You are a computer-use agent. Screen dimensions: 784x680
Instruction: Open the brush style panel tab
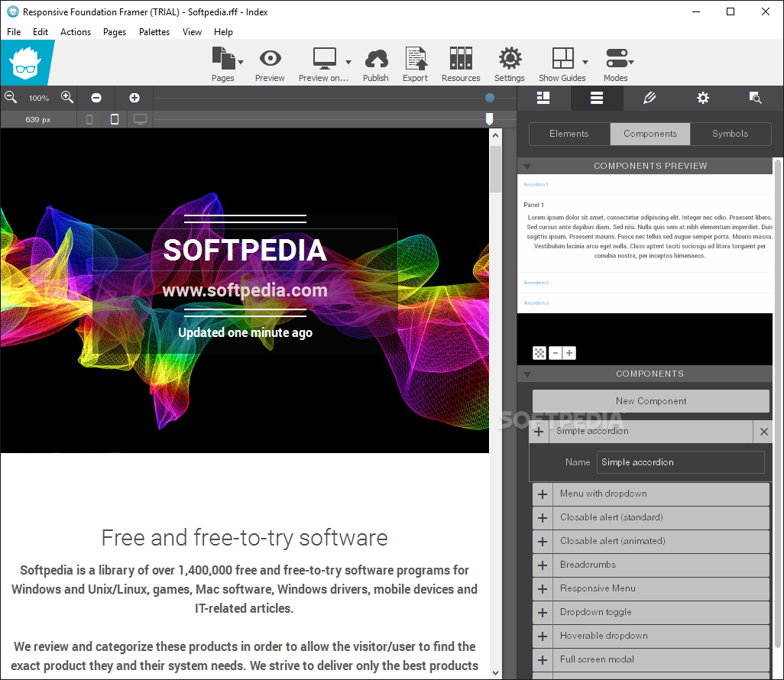(650, 98)
